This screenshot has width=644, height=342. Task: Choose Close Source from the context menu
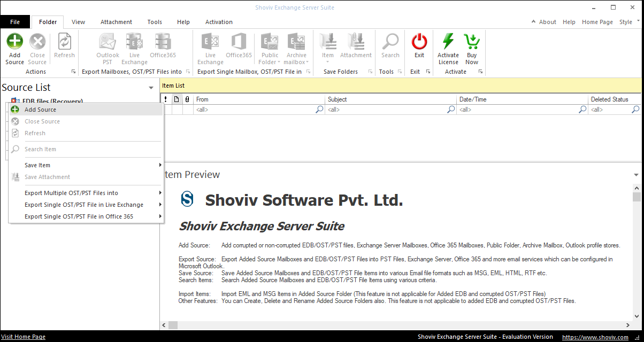pos(86,121)
